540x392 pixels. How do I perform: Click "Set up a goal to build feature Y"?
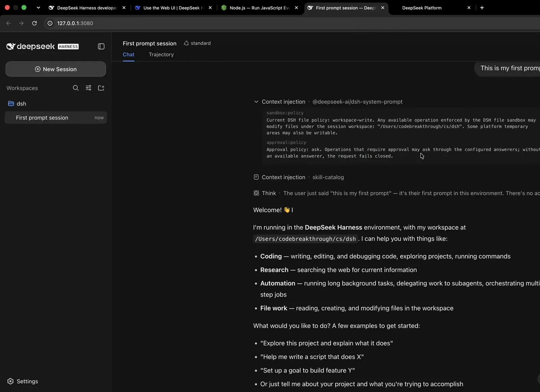click(x=307, y=370)
